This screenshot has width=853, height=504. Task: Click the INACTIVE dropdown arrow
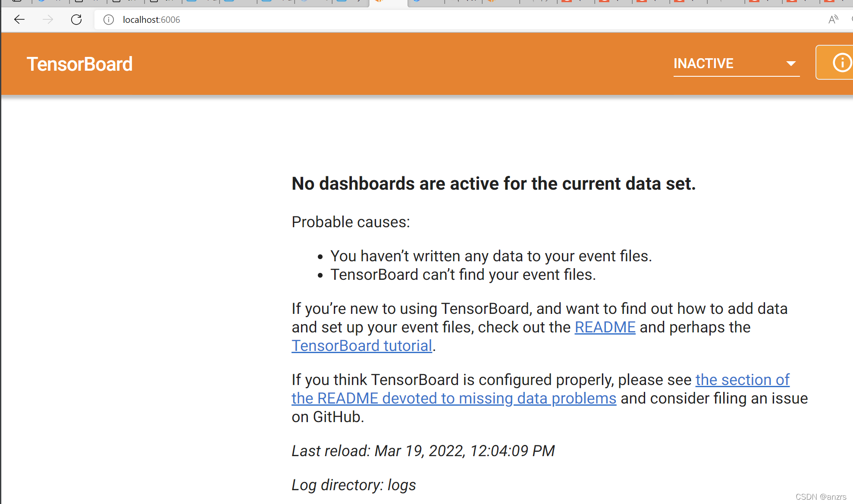(x=792, y=63)
